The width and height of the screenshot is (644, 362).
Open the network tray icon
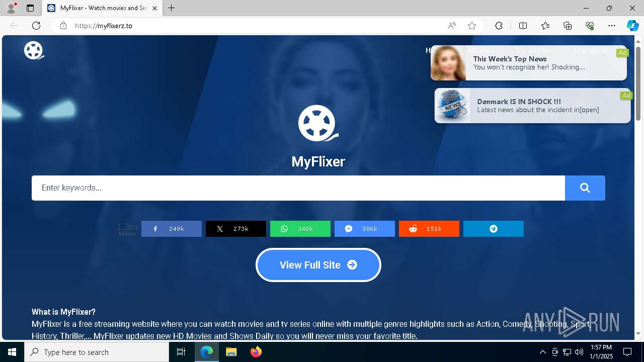pyautogui.click(x=567, y=352)
